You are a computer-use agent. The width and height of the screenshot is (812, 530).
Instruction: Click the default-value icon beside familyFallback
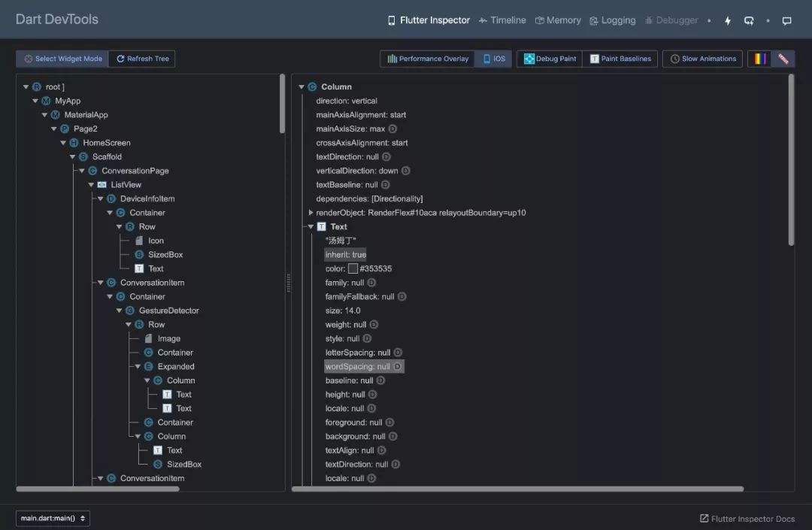pos(401,296)
